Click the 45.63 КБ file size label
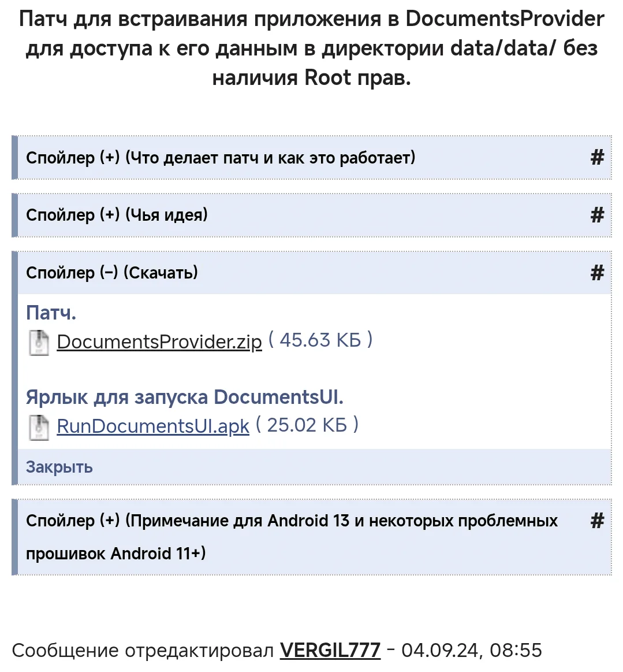Screen dimensions: 623x672 pos(320,340)
